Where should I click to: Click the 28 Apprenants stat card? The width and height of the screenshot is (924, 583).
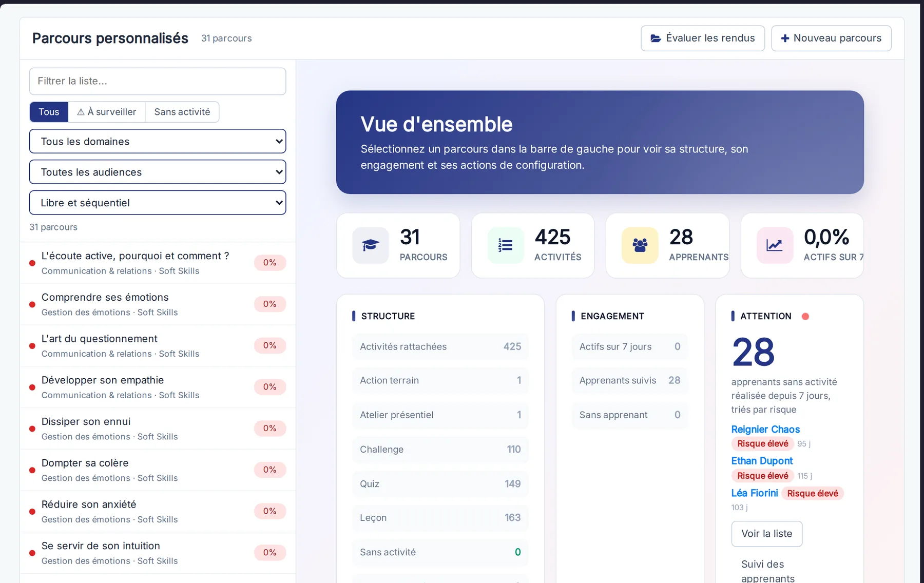tap(667, 245)
